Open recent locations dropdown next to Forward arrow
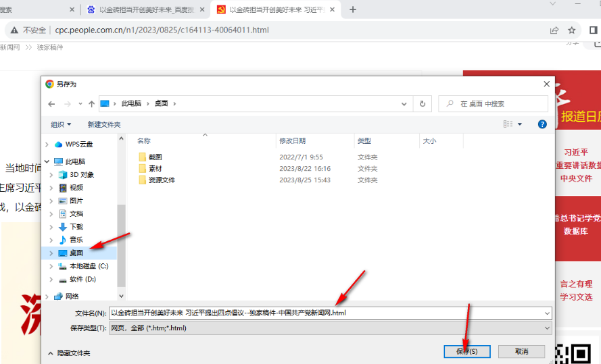The height and width of the screenshot is (364, 601). [x=80, y=104]
